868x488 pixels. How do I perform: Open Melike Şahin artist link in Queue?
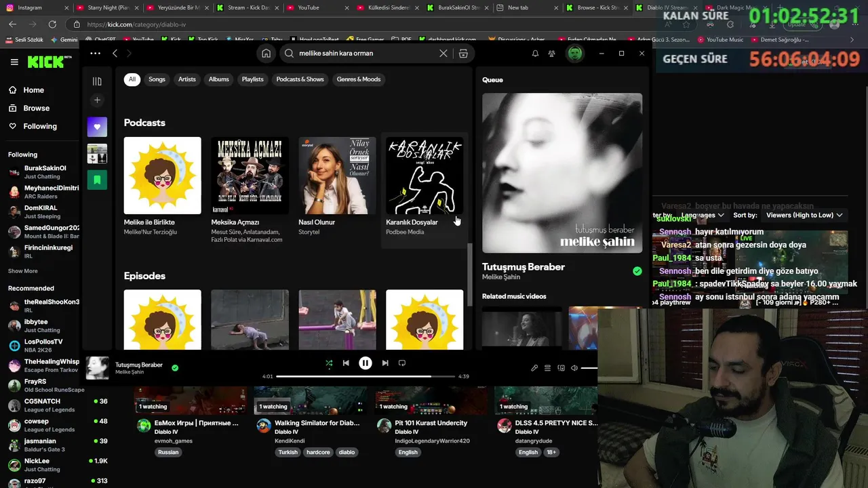(501, 277)
